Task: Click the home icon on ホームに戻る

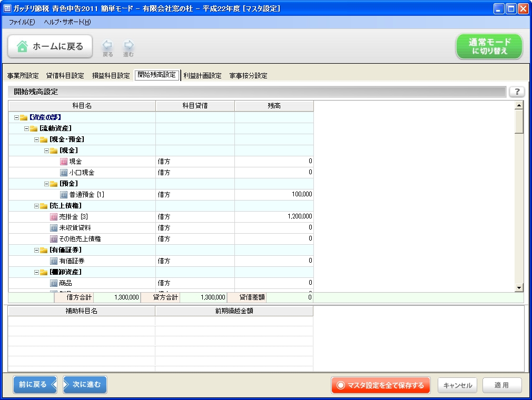Action: point(22,46)
